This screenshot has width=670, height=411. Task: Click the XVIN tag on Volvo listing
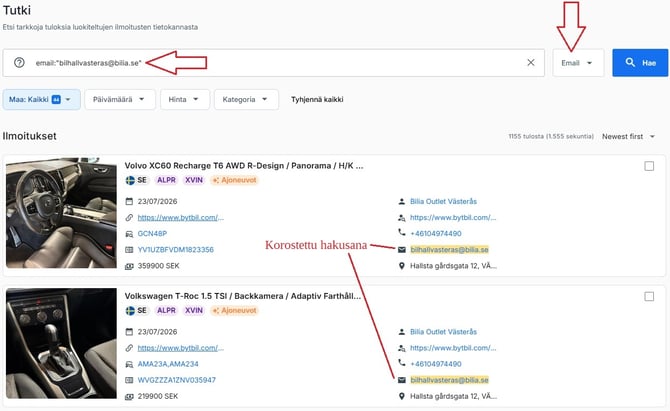[194, 180]
